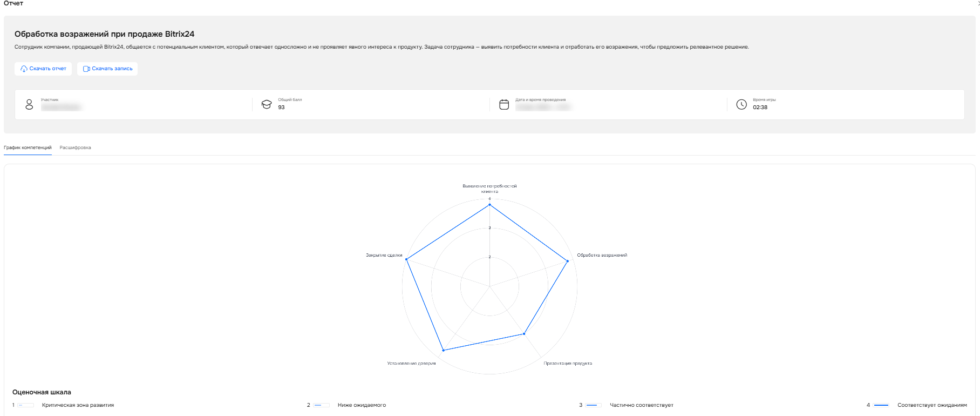The height and width of the screenshot is (416, 980).
Task: Click chart label Закрытие сделки
Action: coord(384,255)
